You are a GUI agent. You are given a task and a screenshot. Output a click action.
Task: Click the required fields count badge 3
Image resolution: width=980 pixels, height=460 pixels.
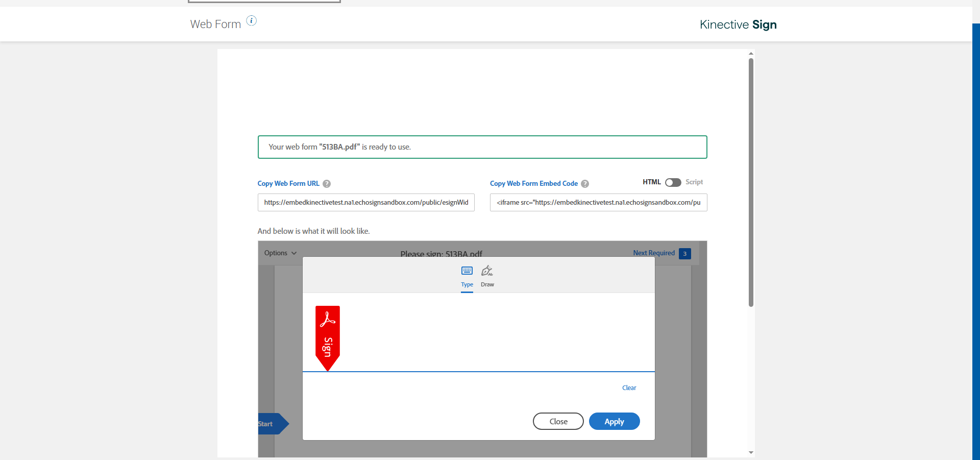685,254
